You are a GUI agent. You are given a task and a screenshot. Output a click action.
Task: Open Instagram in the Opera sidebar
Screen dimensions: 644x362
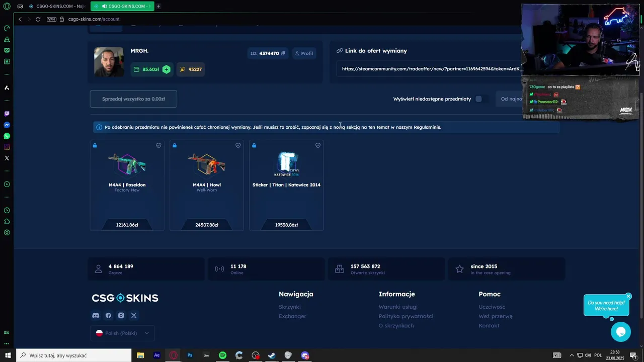click(x=7, y=147)
